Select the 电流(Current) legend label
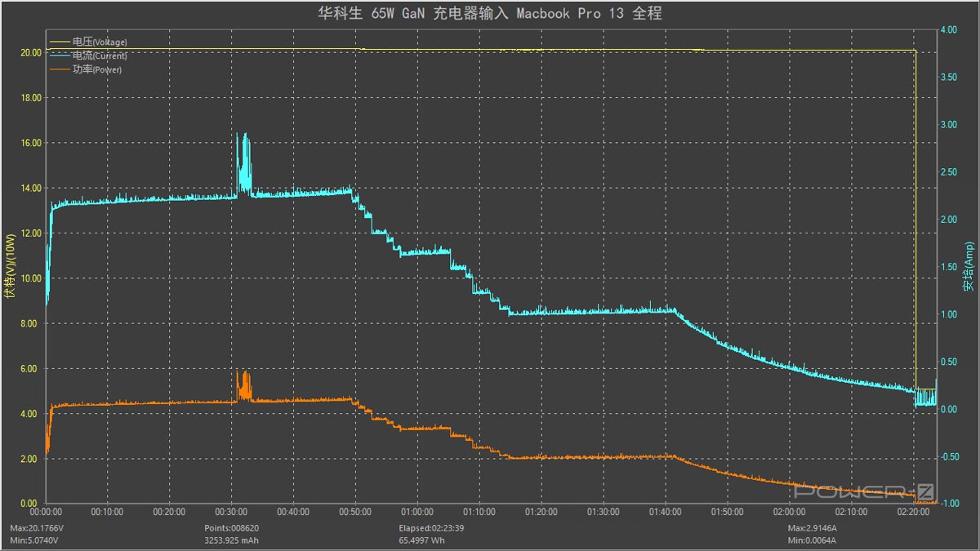The image size is (980, 551). point(100,56)
